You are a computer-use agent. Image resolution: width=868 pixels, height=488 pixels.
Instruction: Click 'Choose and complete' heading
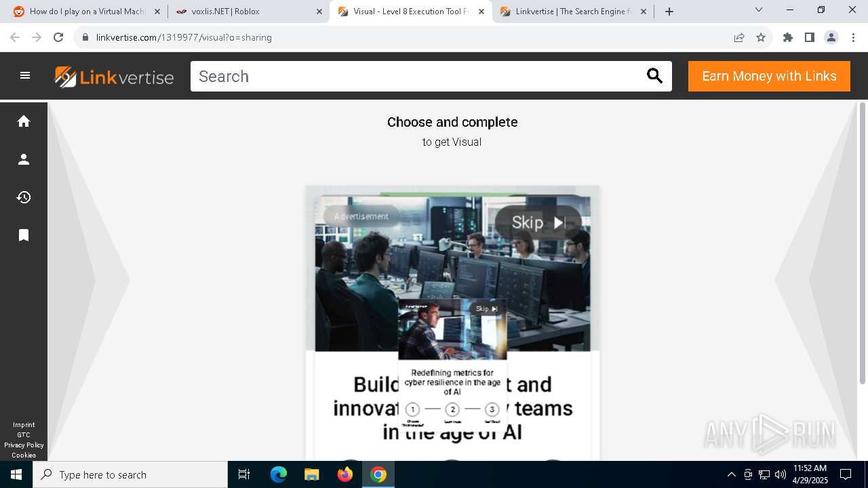452,122
